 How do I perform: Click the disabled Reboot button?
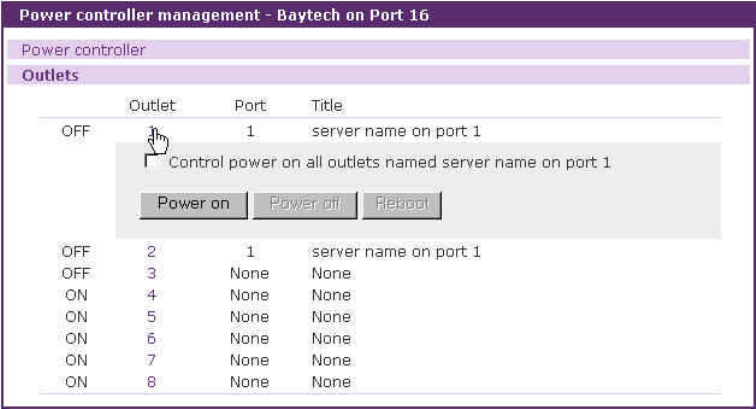pos(401,204)
